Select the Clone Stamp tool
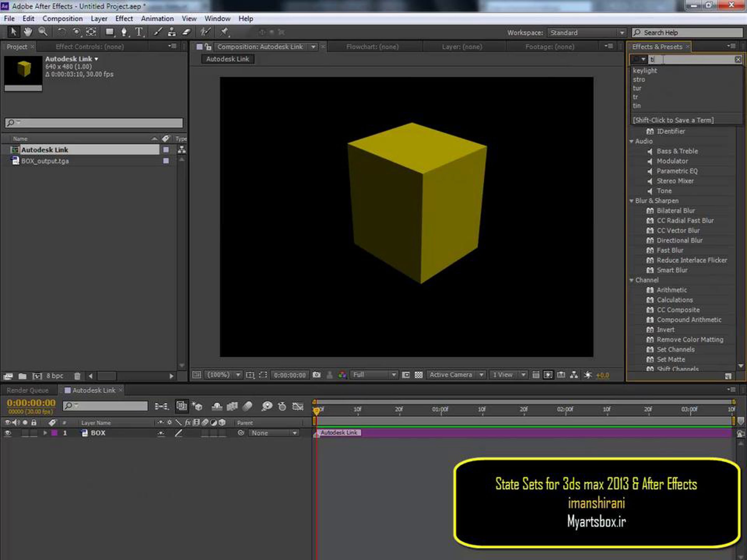This screenshot has height=560, width=747. pos(171,32)
